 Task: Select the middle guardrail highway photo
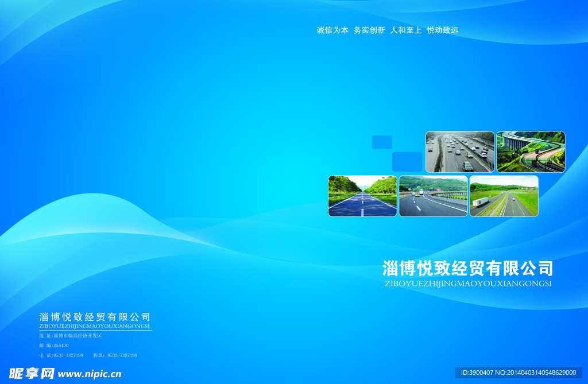433,196
